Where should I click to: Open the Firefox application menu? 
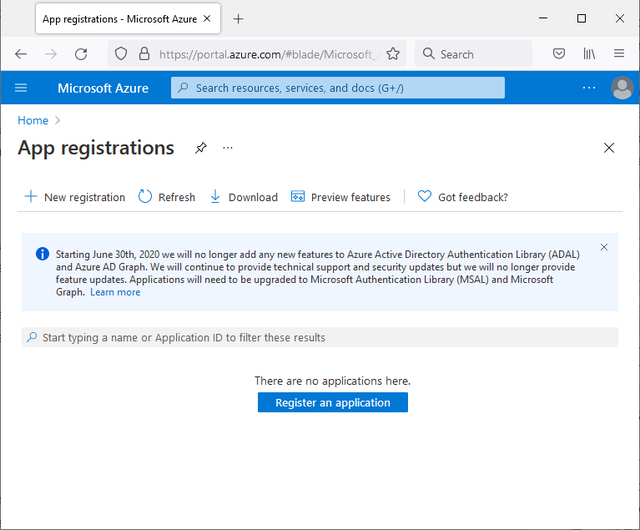pos(619,53)
